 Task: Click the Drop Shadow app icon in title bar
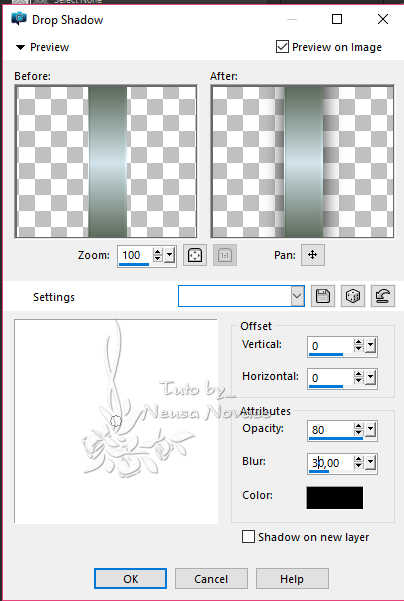pos(19,19)
